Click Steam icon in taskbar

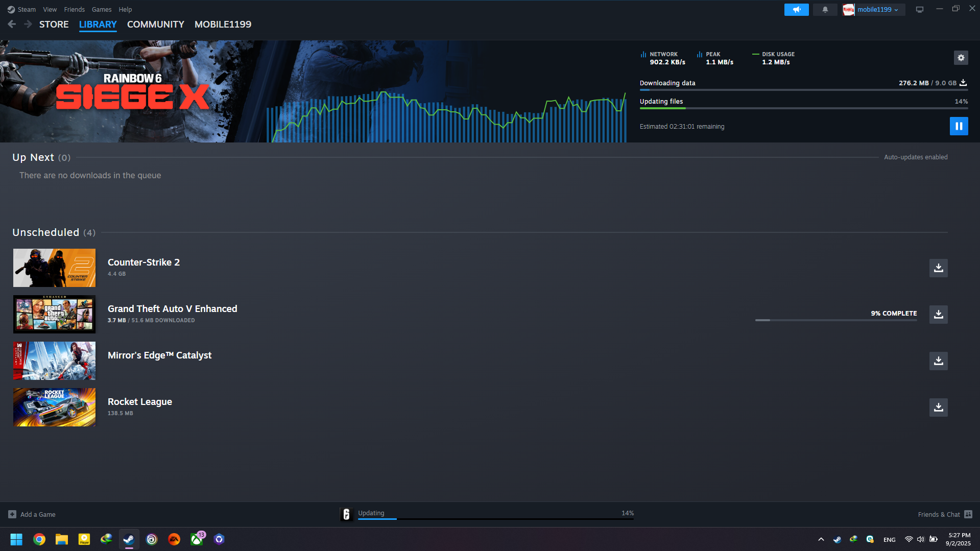129,539
